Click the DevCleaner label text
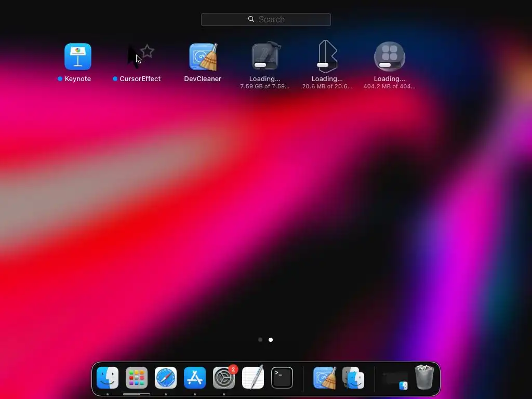The height and width of the screenshot is (399, 532). (x=203, y=79)
